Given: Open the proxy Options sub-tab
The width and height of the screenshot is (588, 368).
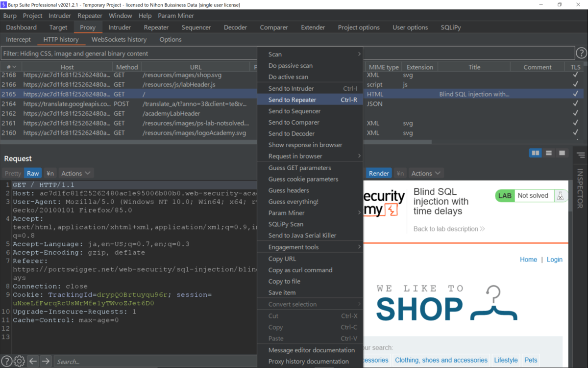Looking at the screenshot, I should [171, 39].
